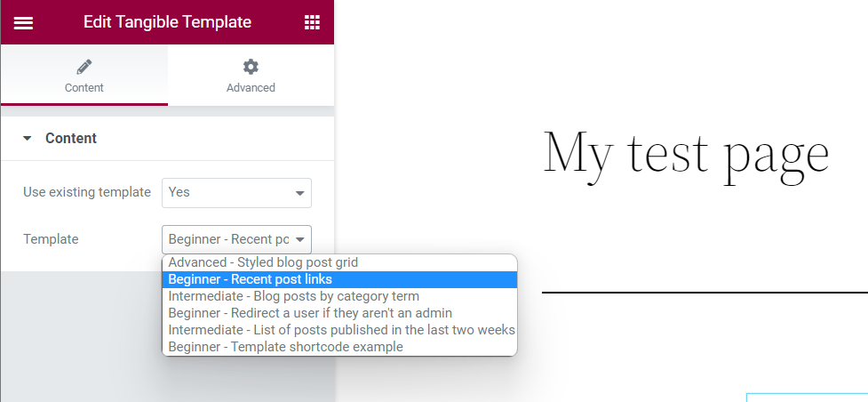
Task: Click the My test page heading
Action: 686,152
